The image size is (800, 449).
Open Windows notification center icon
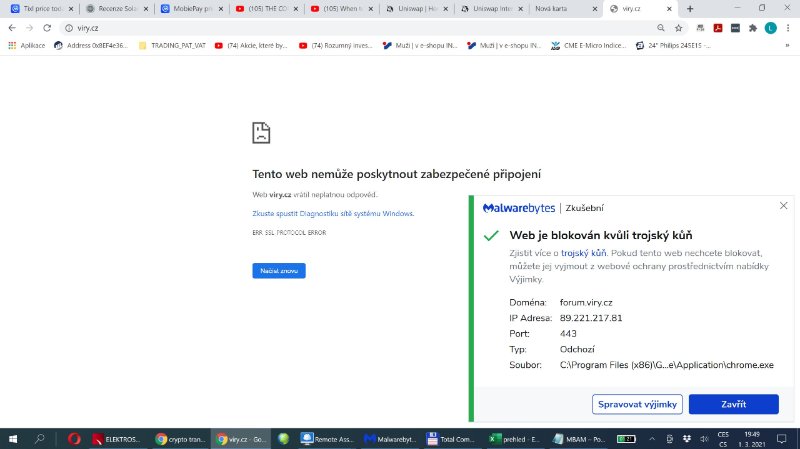click(x=782, y=439)
